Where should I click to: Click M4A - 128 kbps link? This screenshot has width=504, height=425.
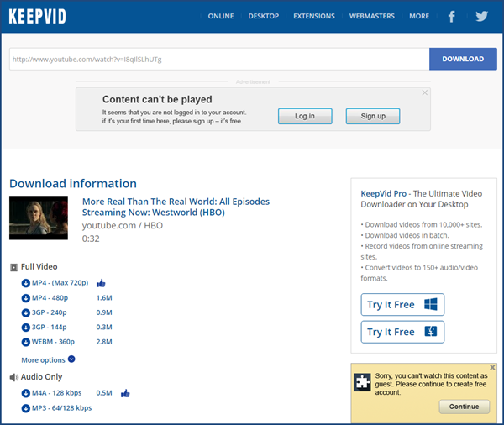(56, 393)
